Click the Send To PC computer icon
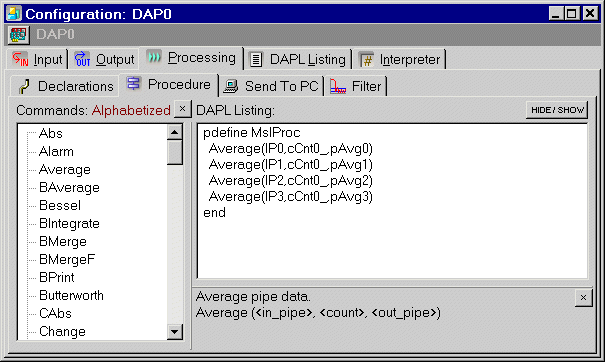This screenshot has height=362, width=605. tap(231, 86)
